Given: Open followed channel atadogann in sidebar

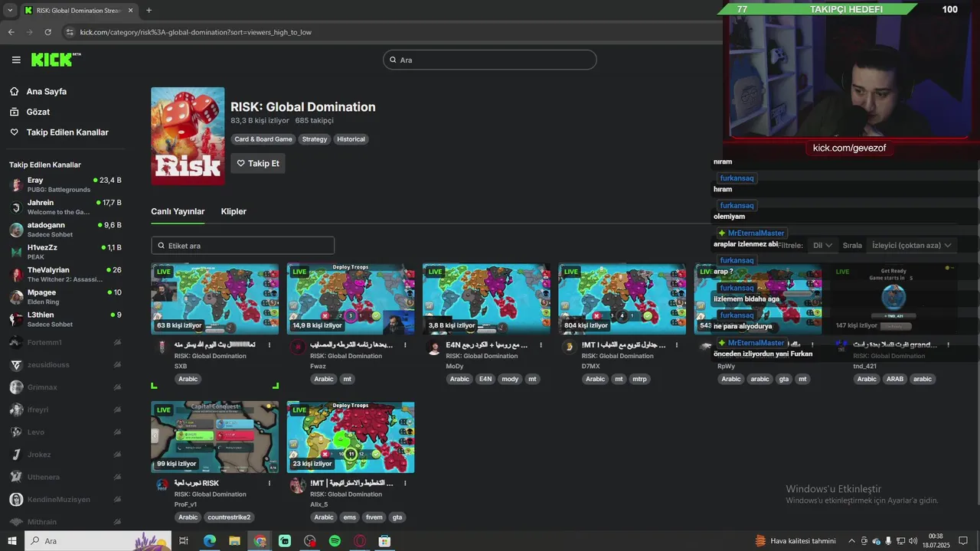Looking at the screenshot, I should (65, 230).
